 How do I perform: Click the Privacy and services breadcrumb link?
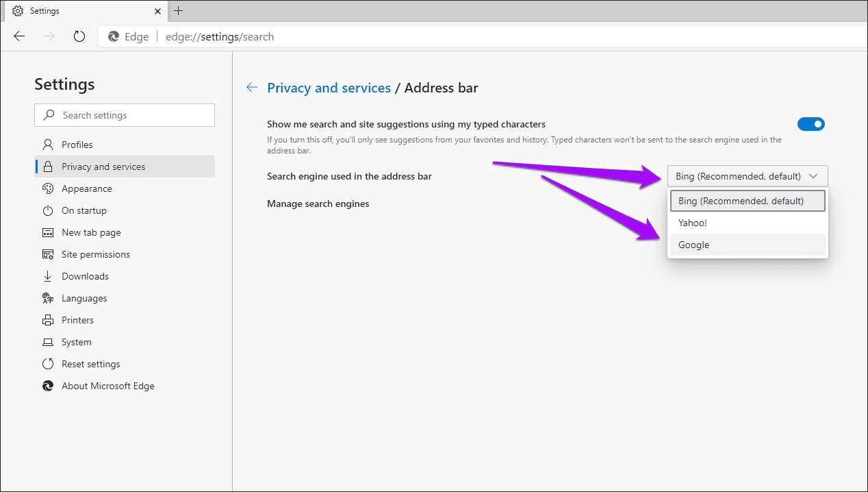(329, 88)
